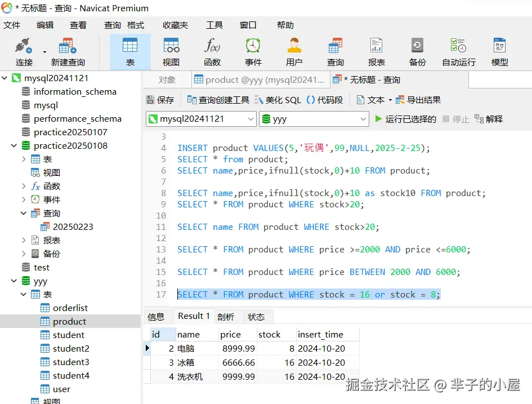Open the 收藏夹 favorites menu

point(175,25)
